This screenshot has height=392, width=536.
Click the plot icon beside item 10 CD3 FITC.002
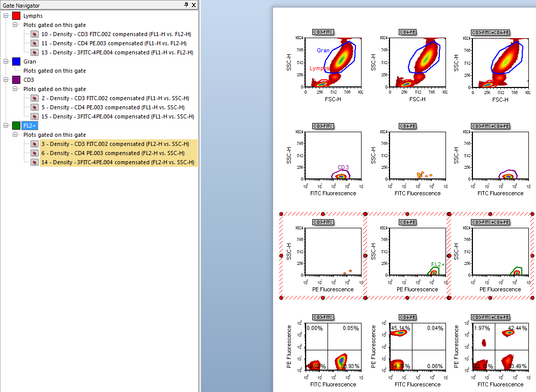tap(35, 34)
